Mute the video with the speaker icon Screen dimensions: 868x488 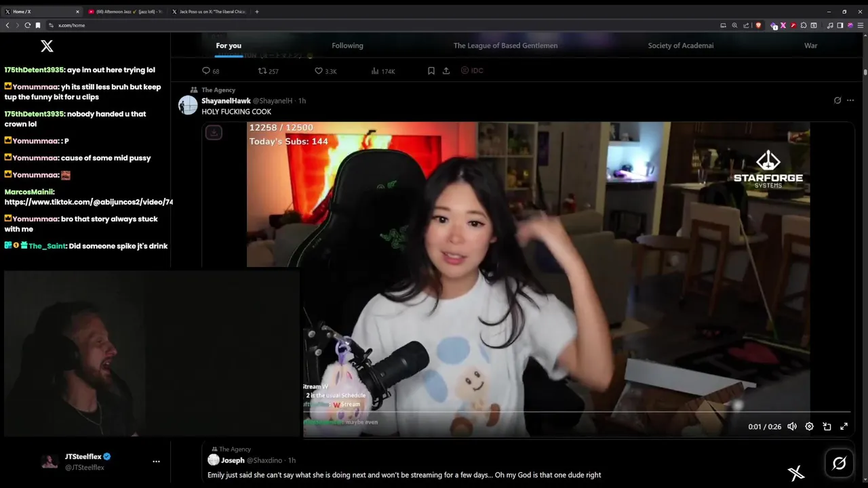[792, 426]
